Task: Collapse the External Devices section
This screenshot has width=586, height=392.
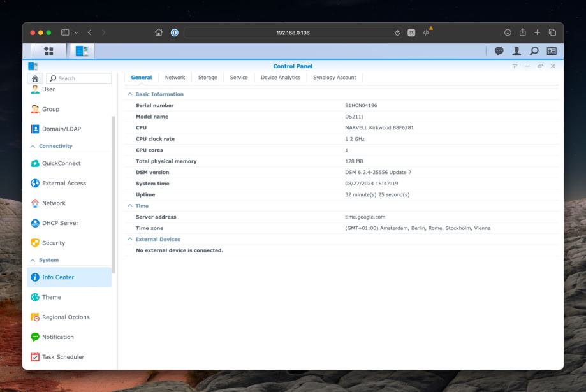Action: point(131,239)
